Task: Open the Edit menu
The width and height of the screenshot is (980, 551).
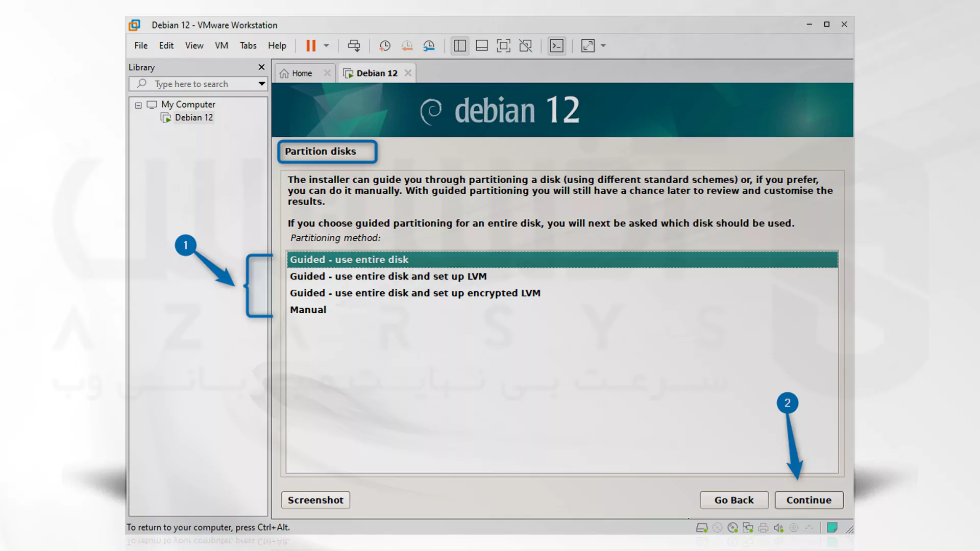Action: click(165, 45)
